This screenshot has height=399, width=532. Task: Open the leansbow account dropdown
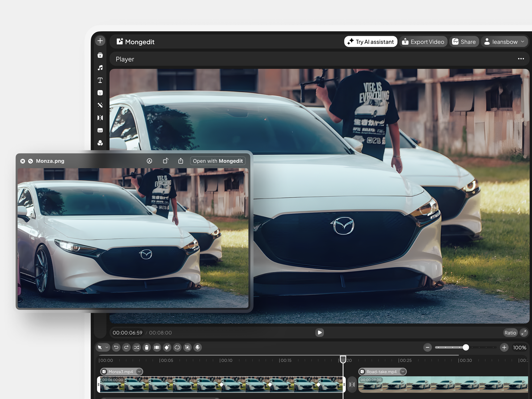point(504,41)
